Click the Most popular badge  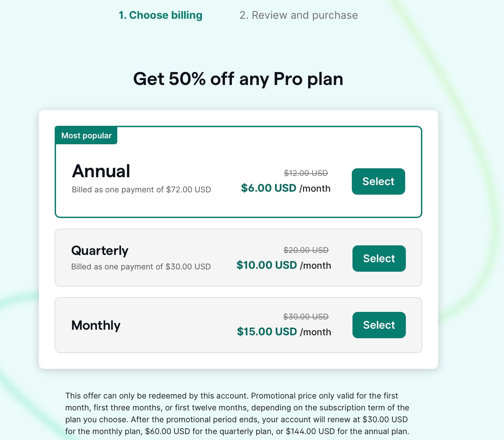(86, 135)
